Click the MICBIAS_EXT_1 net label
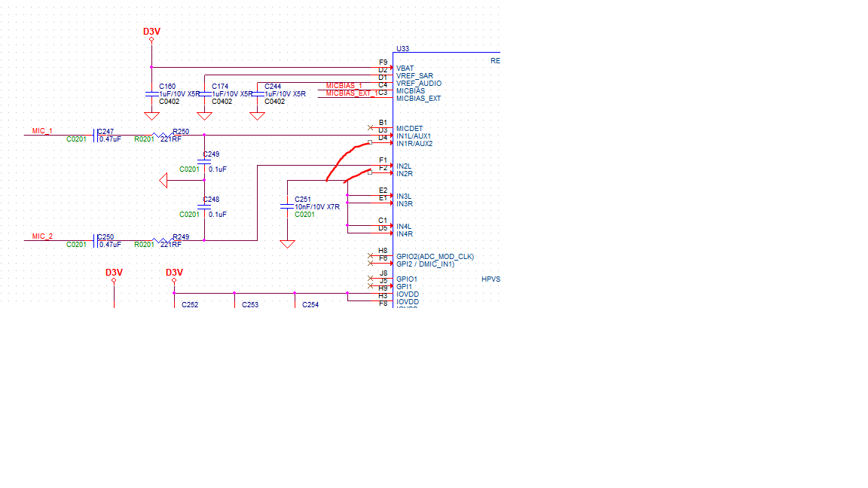This screenshot has width=868, height=488. tap(352, 93)
